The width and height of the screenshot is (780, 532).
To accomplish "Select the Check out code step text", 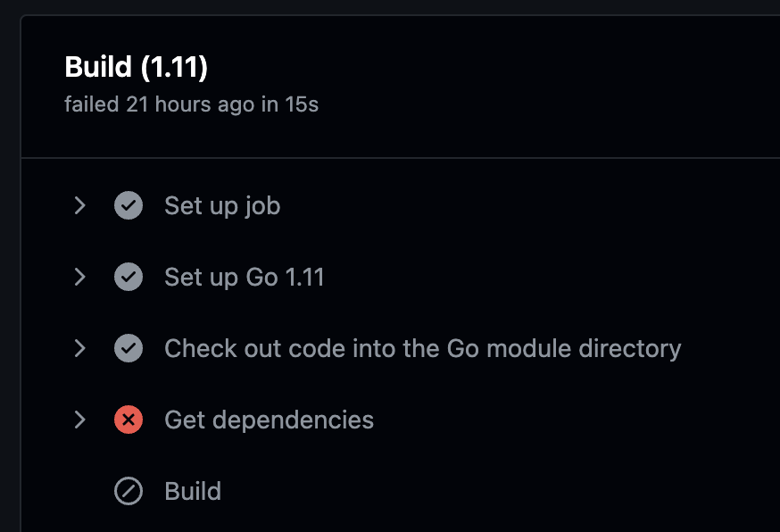I will (422, 348).
